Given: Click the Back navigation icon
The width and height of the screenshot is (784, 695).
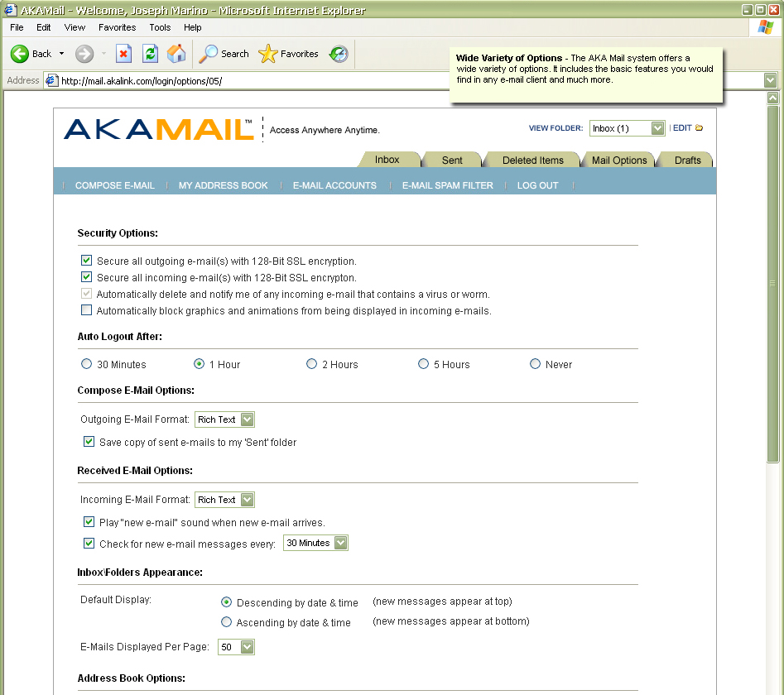Looking at the screenshot, I should click(20, 54).
